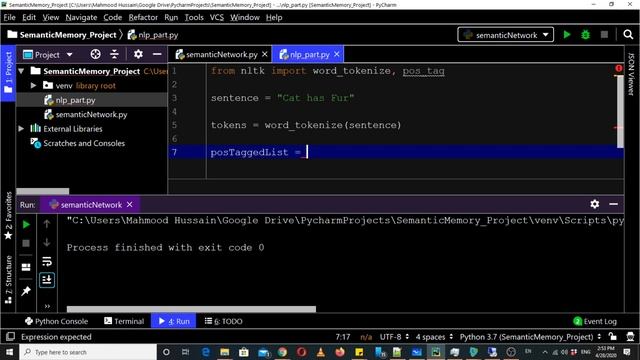
Task: Click the up the stack trace arrow
Action: click(47, 224)
